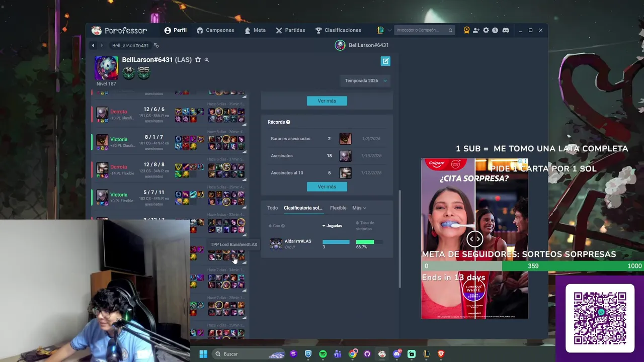
Task: Select the Todo filter tab
Action: click(x=272, y=208)
